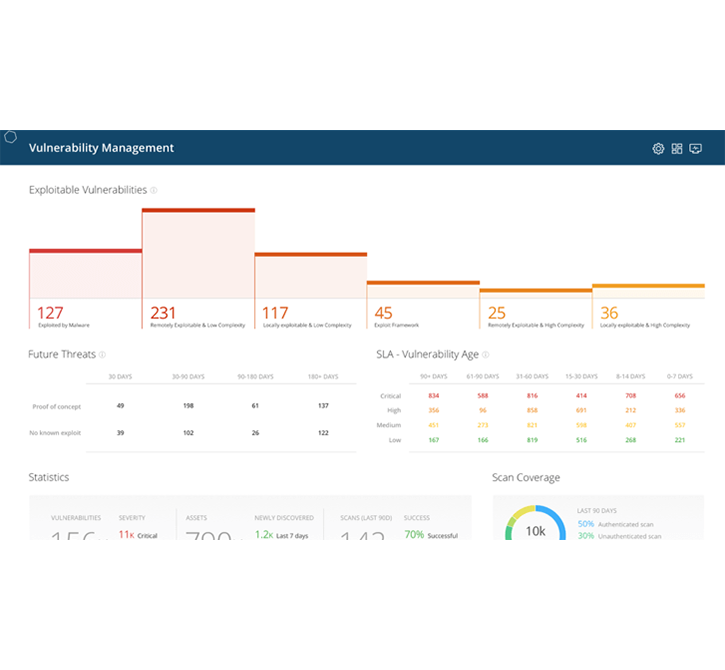Click Medium 61-90 days value 273
The width and height of the screenshot is (725, 670).
pos(483,425)
